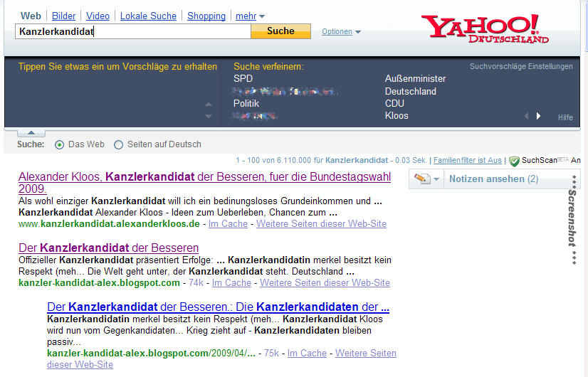Open Im Cache for 75k blogspot result
The height and width of the screenshot is (377, 588).
tap(307, 354)
